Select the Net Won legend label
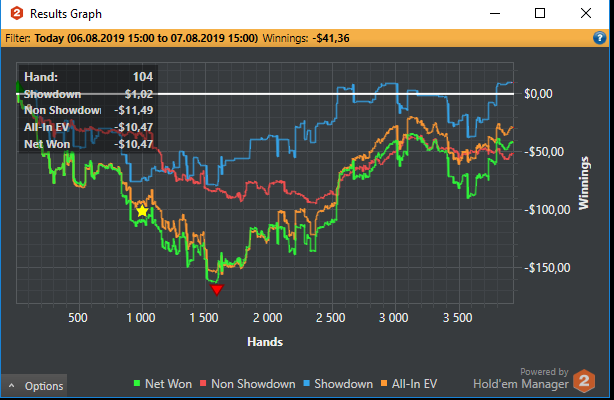Viewport: 614px width, 400px height. (x=168, y=384)
